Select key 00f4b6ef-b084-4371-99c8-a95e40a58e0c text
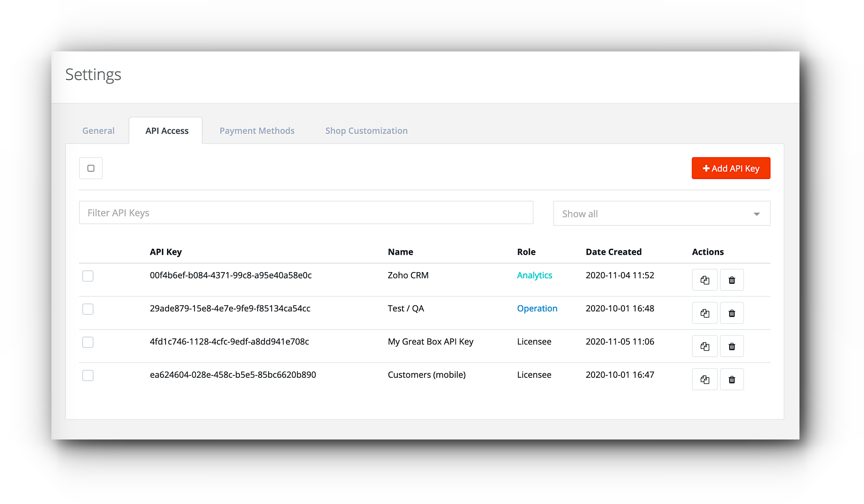 pos(230,275)
